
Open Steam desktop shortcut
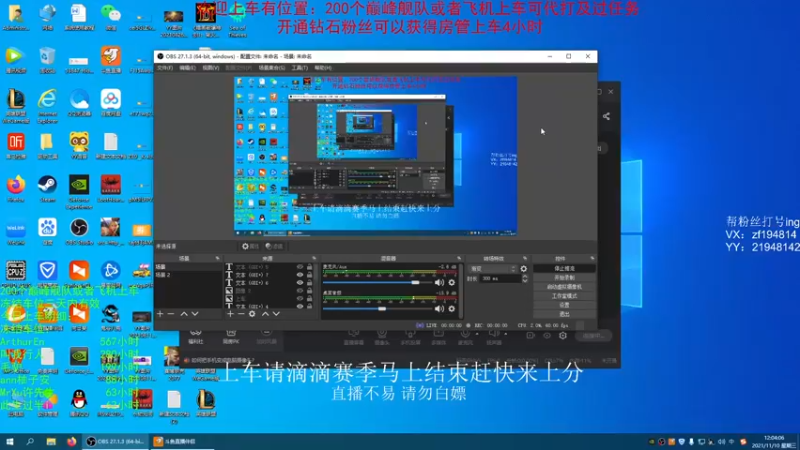[47, 188]
